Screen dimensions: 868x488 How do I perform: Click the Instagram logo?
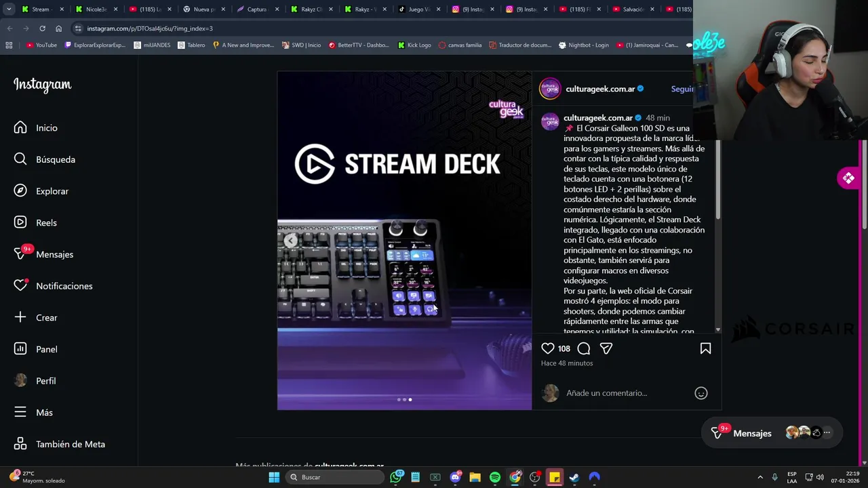coord(42,85)
